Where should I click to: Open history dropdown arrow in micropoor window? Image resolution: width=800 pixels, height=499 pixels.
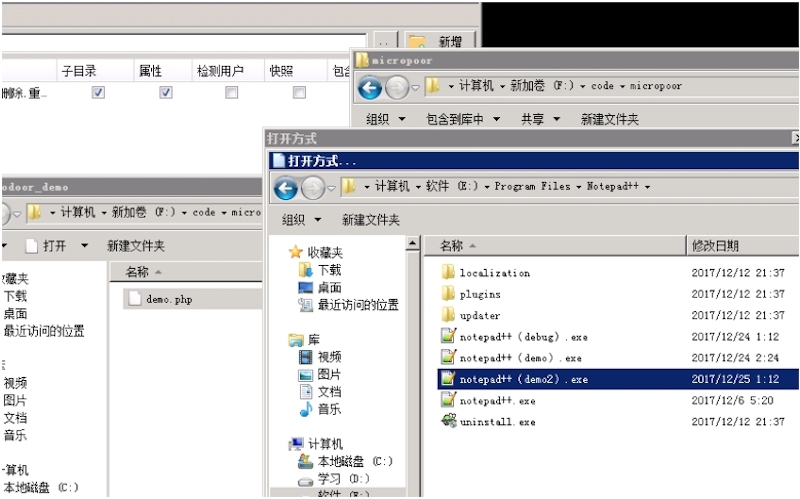pos(415,88)
